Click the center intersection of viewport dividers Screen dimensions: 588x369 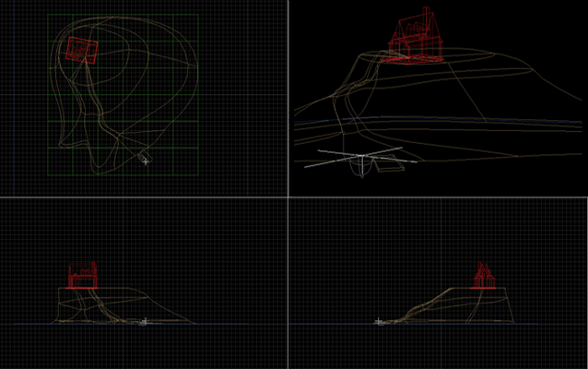pyautogui.click(x=288, y=196)
